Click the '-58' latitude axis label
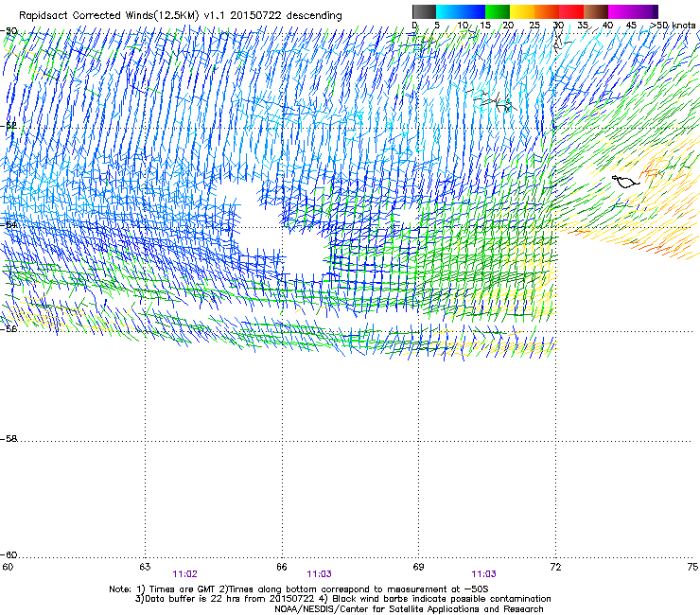The width and height of the screenshot is (700, 615). 9,439
